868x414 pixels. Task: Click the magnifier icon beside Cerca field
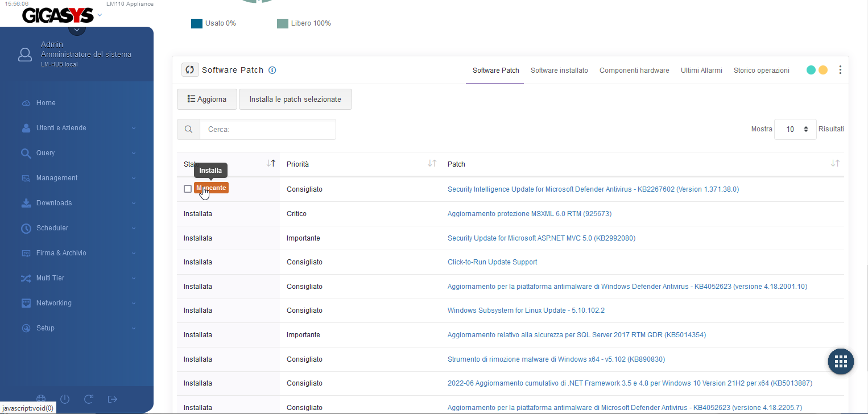coord(188,129)
